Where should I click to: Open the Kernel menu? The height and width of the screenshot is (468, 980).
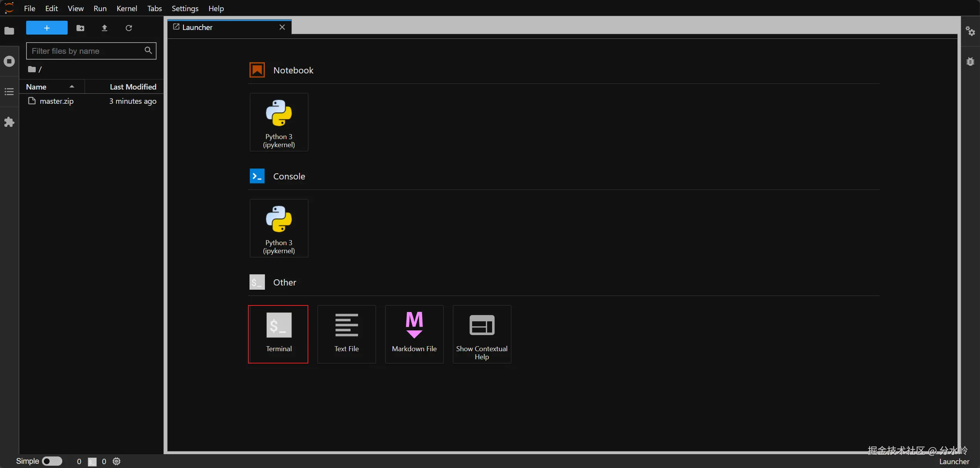126,8
